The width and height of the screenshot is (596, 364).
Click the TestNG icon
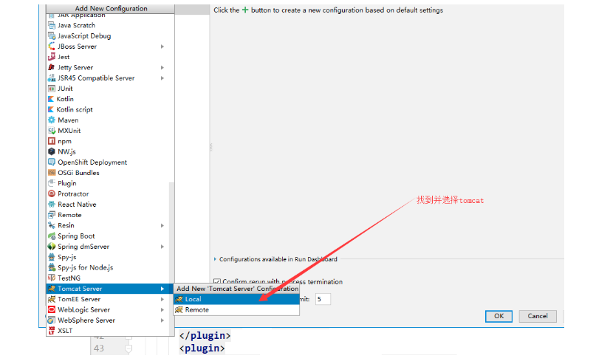point(52,278)
